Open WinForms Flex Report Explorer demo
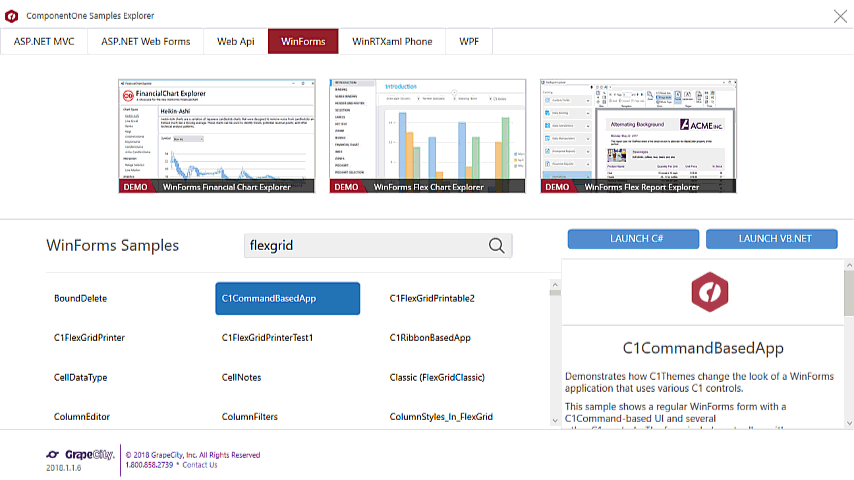Image resolution: width=854 pixels, height=480 pixels. pos(638,136)
